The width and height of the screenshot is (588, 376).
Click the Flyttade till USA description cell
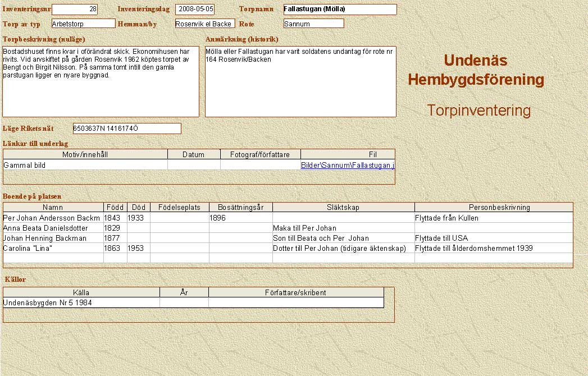(x=493, y=238)
